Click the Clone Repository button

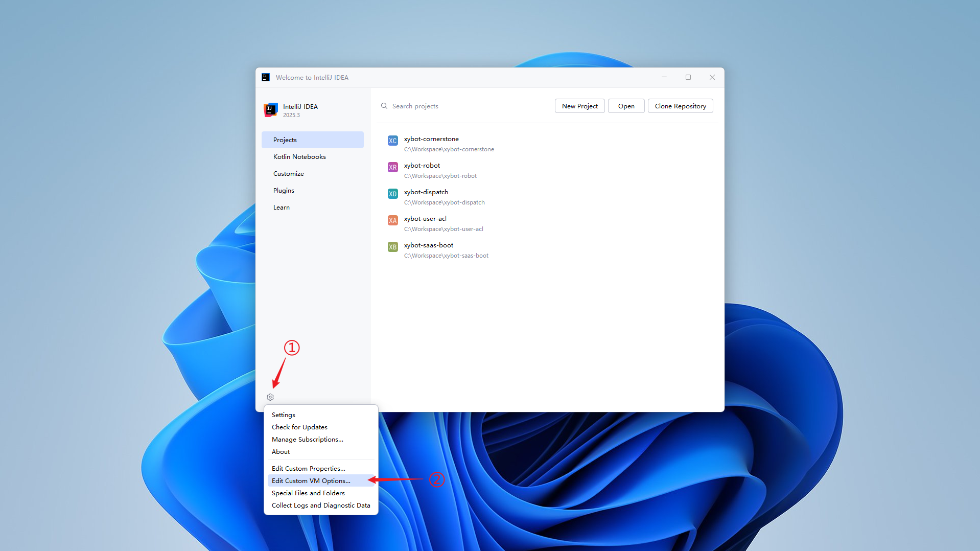click(680, 106)
